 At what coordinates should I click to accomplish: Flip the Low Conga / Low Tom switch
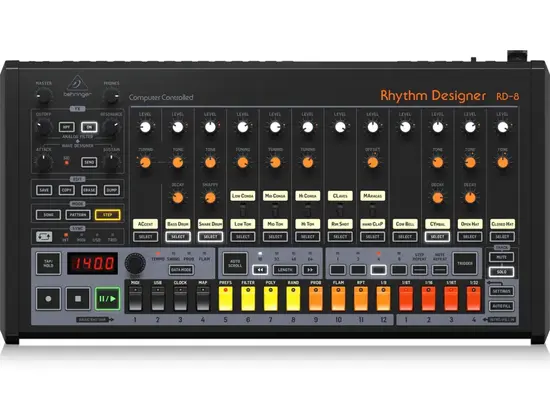pos(243,211)
